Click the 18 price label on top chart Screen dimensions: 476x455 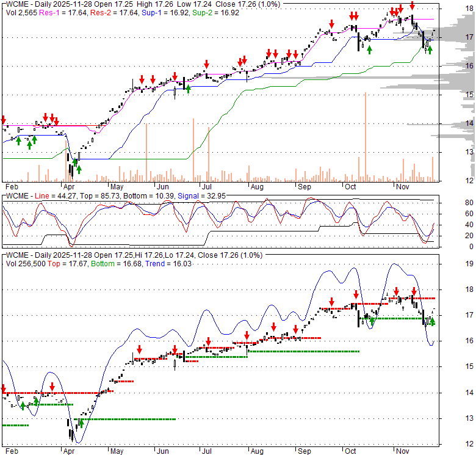point(470,9)
